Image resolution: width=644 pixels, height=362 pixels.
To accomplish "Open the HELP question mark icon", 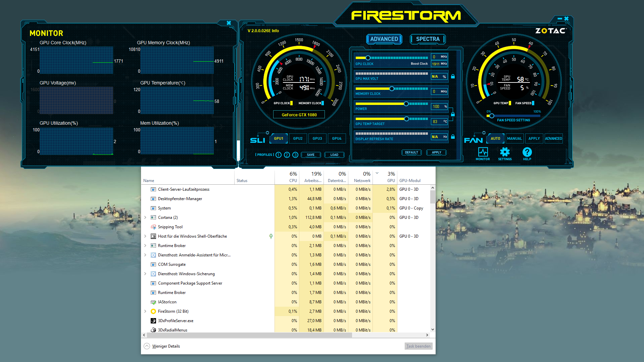I will (527, 152).
